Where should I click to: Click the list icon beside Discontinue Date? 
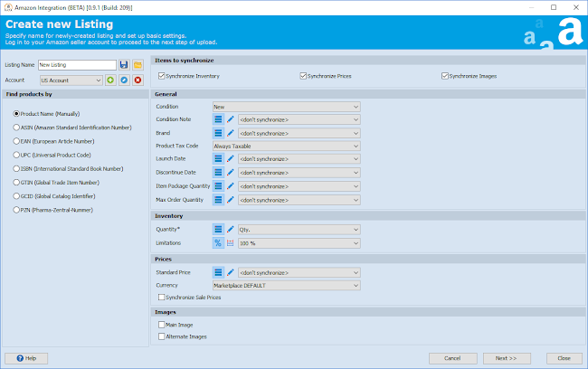coord(218,173)
